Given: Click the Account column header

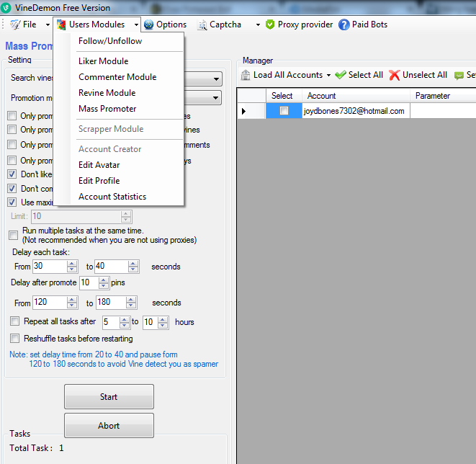Looking at the screenshot, I should pos(356,96).
